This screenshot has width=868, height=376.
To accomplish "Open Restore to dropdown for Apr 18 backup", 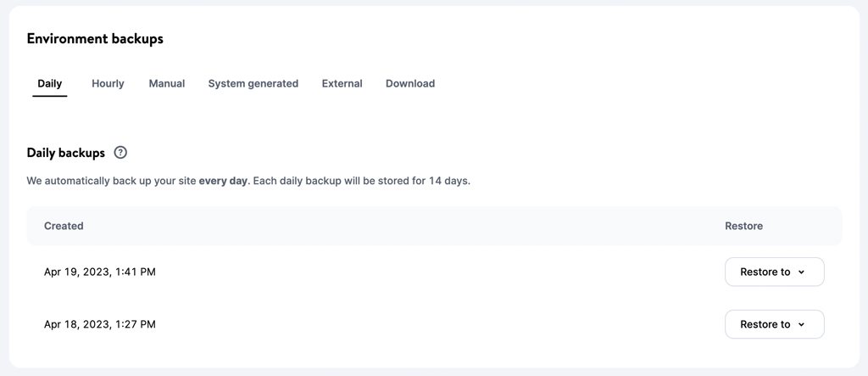I will tap(775, 324).
